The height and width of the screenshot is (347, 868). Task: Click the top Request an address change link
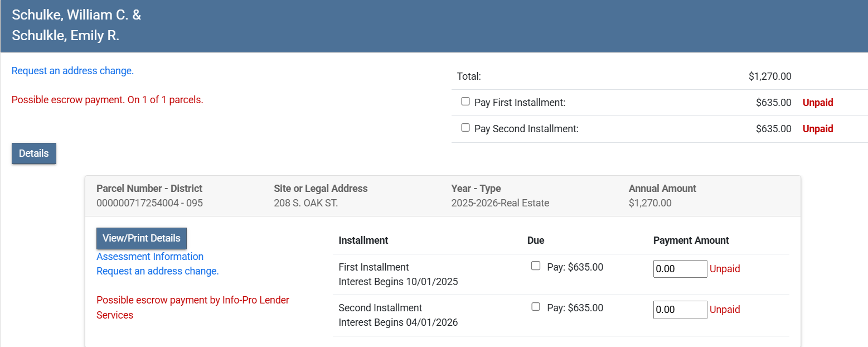[x=72, y=71]
